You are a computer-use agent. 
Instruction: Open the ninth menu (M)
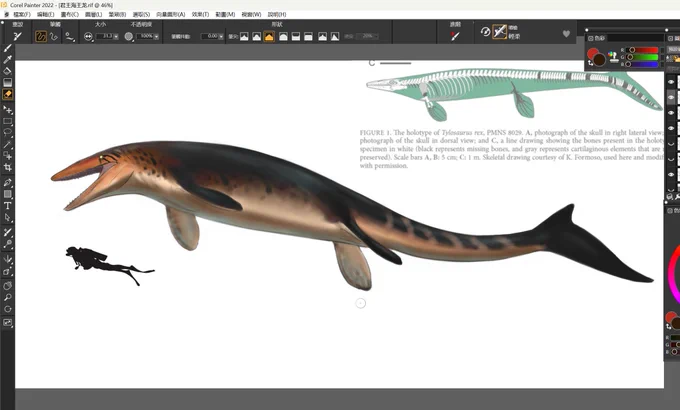(226, 14)
